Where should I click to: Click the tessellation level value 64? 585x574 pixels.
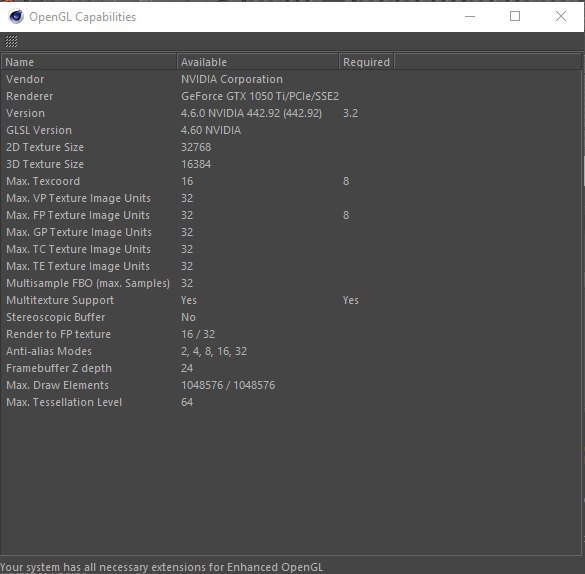click(x=187, y=402)
